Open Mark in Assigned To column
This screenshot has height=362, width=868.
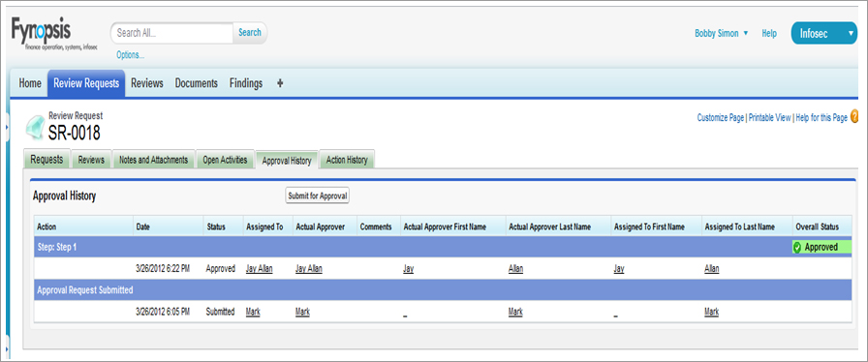tap(253, 312)
